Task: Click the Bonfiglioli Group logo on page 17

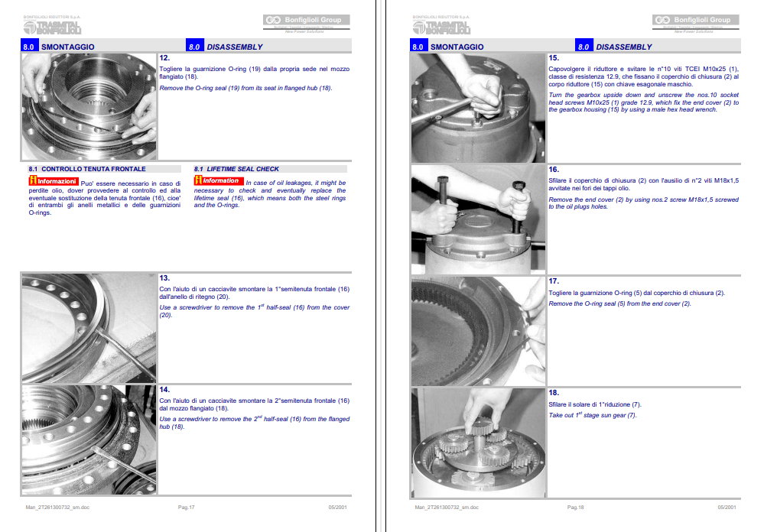Action: [306, 21]
